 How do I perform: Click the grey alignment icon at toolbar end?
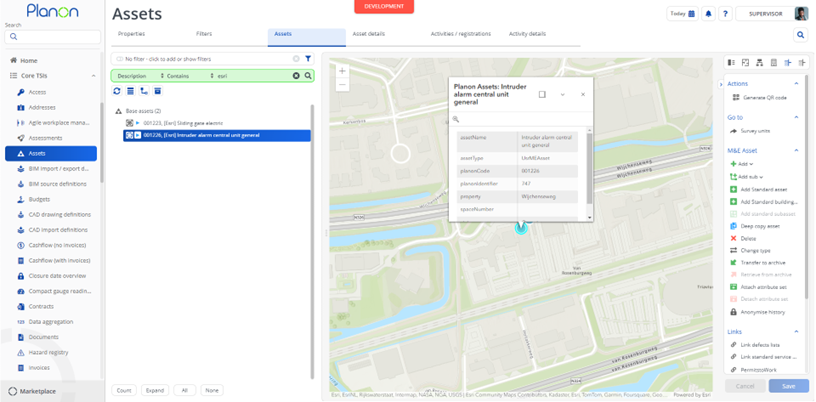click(x=802, y=62)
